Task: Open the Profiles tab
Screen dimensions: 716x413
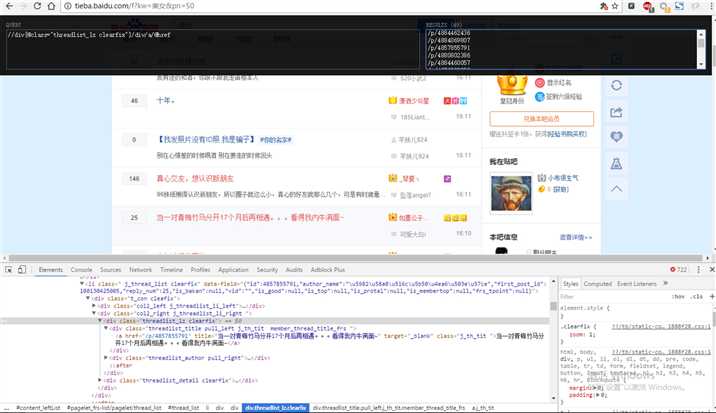Action: (x=200, y=270)
